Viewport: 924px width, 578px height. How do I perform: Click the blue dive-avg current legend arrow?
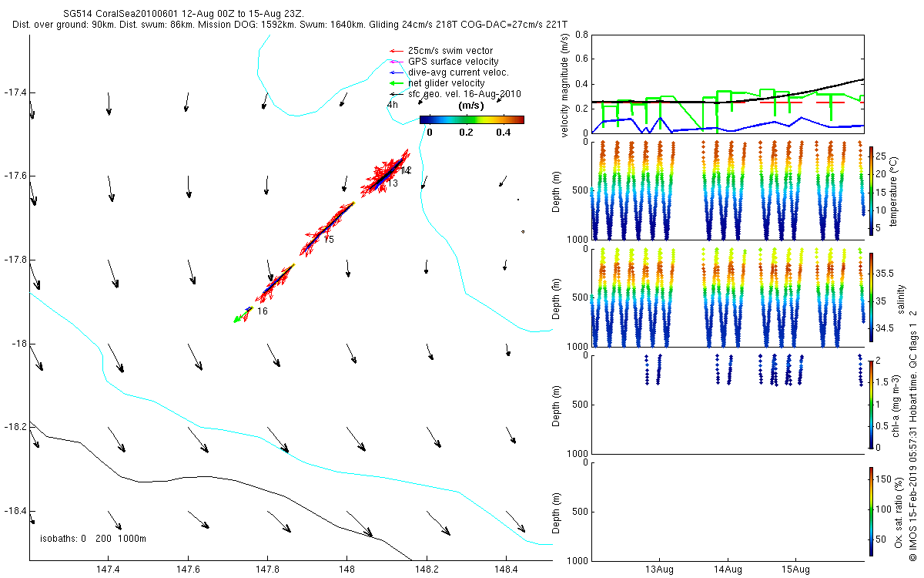[x=397, y=72]
